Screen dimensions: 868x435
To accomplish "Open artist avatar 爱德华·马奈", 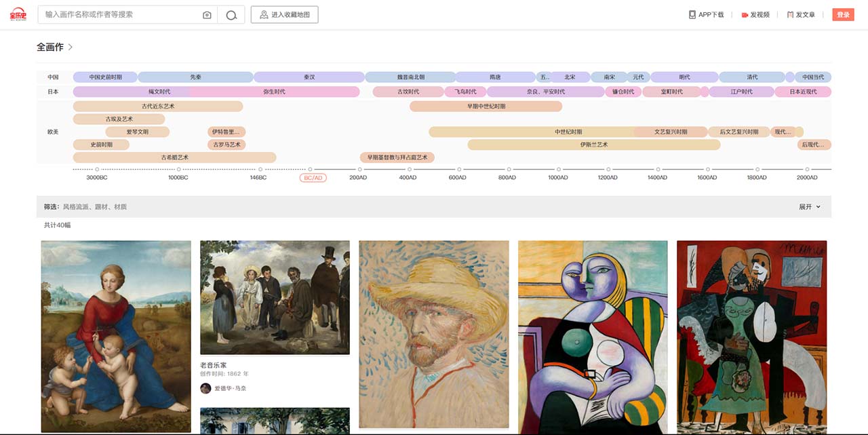I will (x=205, y=388).
